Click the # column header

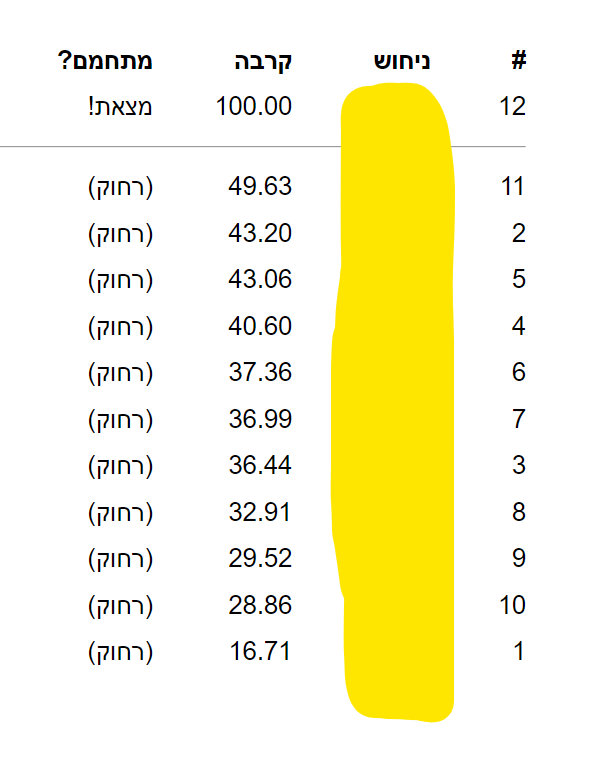(518, 60)
